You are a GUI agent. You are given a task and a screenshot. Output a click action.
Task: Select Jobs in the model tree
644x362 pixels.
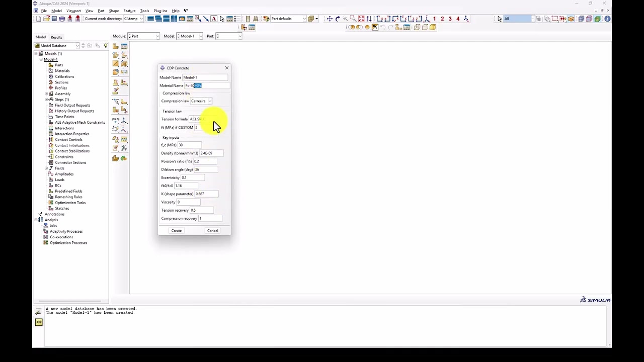pyautogui.click(x=53, y=226)
